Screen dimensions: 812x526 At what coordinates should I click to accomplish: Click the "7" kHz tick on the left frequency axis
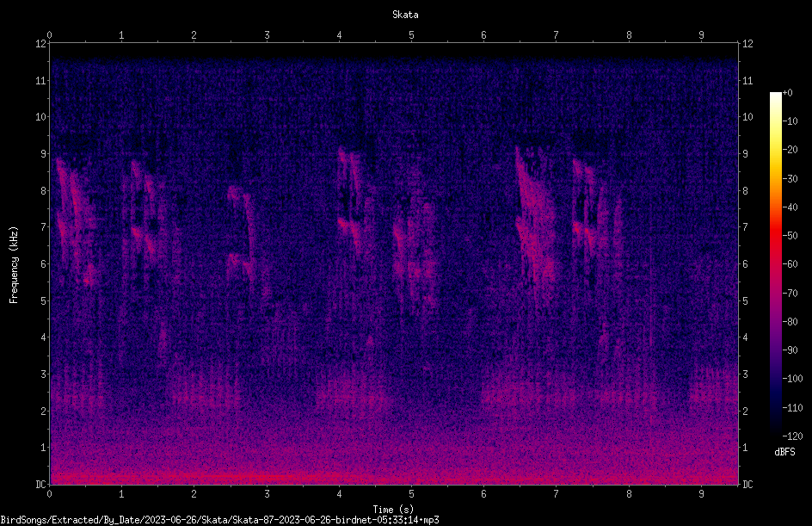click(44, 227)
